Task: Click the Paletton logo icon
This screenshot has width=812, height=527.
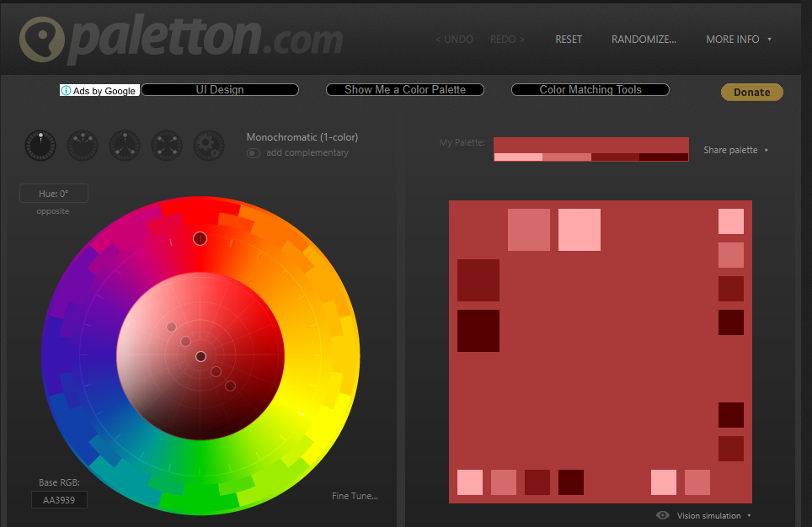Action: pos(42,40)
